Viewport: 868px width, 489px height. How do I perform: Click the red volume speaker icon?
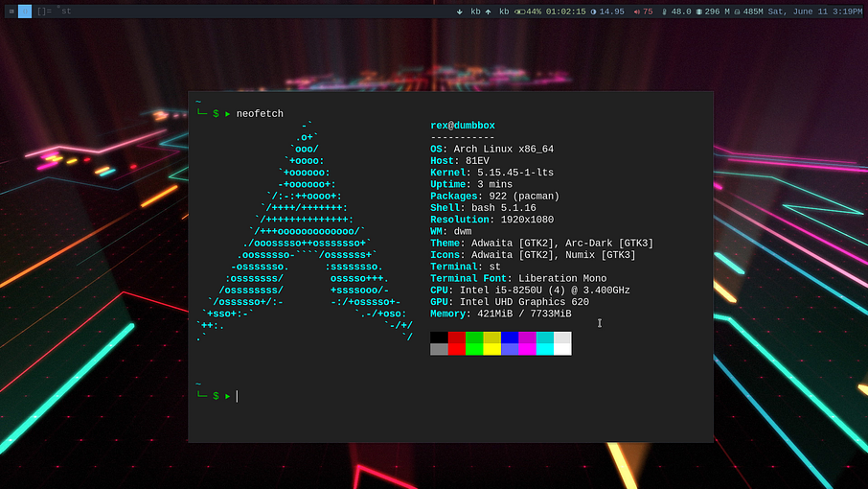pyautogui.click(x=636, y=12)
